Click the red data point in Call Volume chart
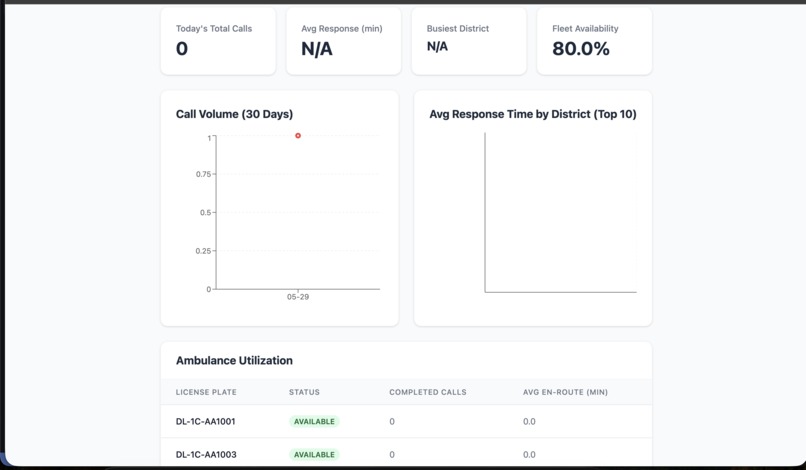Image resolution: width=806 pixels, height=470 pixels. point(298,136)
